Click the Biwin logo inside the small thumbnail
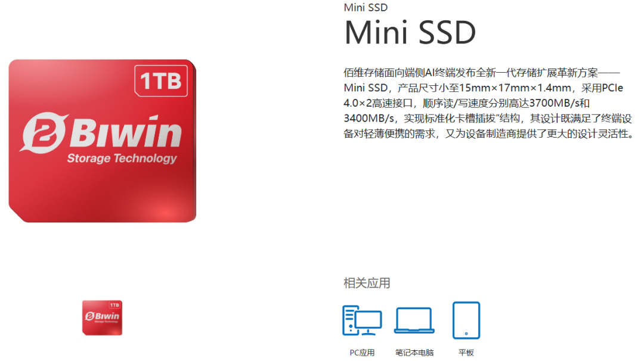This screenshot has width=644, height=361. (103, 316)
